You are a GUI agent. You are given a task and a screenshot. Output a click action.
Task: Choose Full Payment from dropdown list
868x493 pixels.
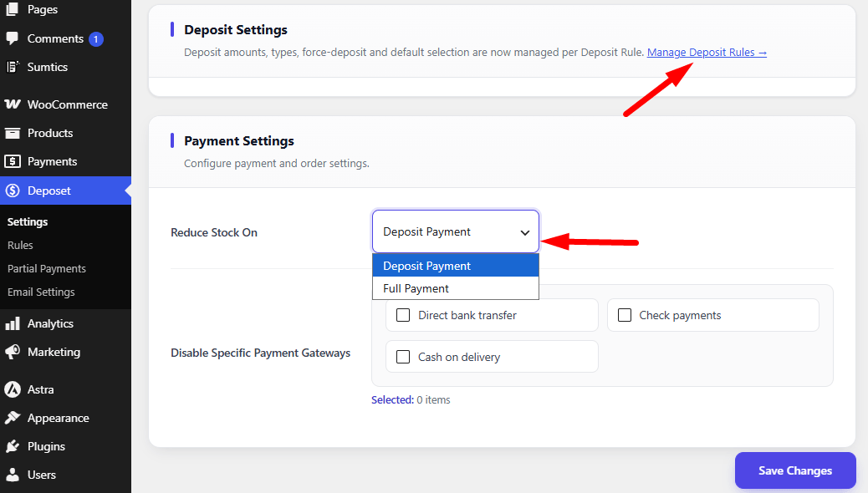(x=456, y=288)
